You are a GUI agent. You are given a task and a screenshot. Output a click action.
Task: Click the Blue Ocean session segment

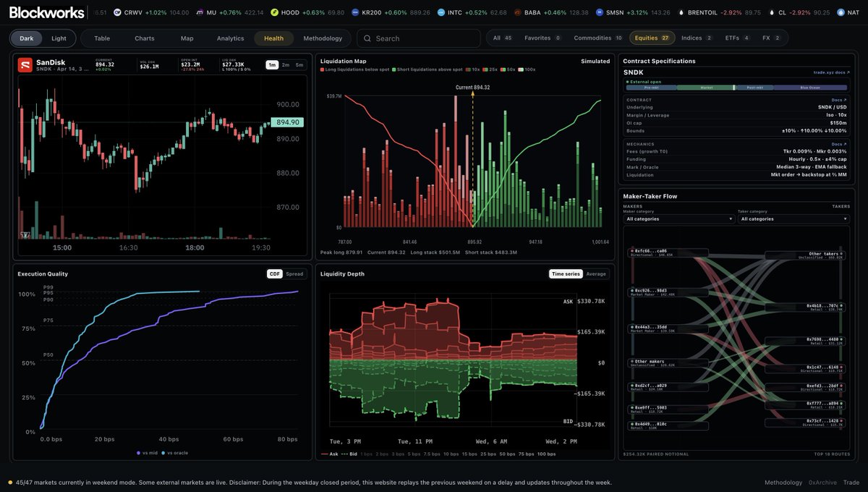811,88
